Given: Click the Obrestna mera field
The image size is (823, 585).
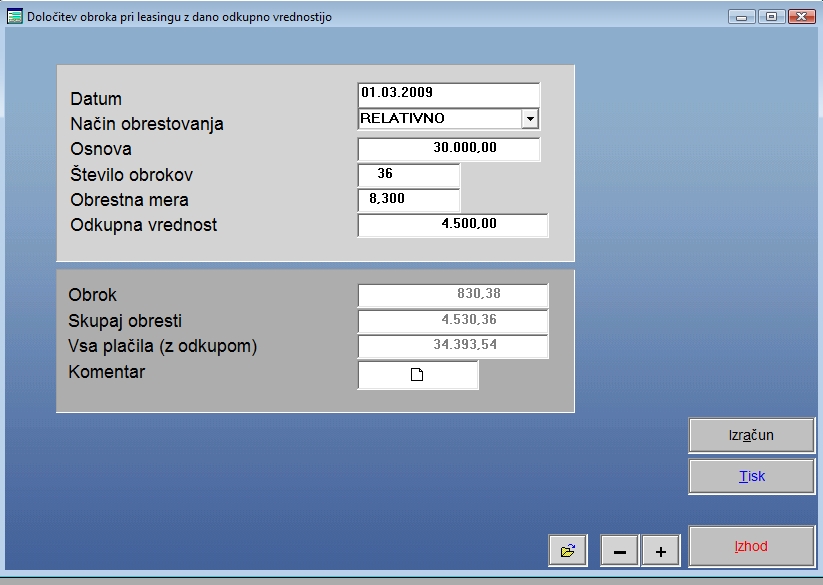Looking at the screenshot, I should tap(408, 199).
